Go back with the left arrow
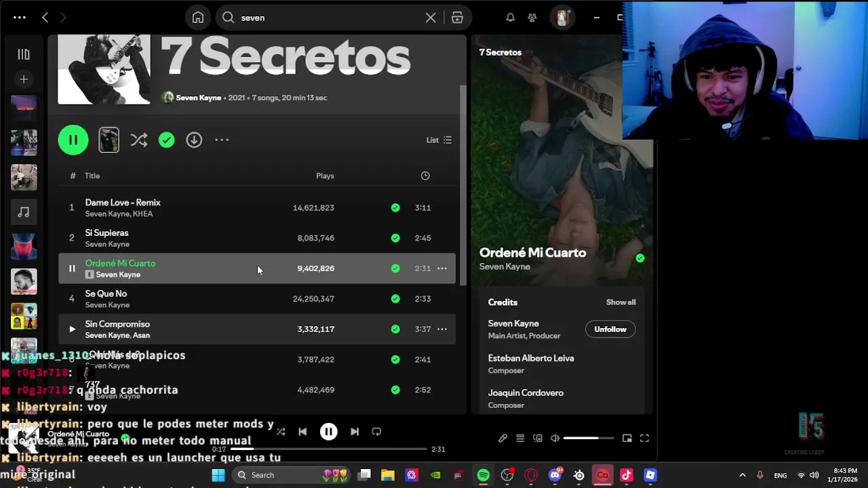This screenshot has width=868, height=488. (x=45, y=18)
